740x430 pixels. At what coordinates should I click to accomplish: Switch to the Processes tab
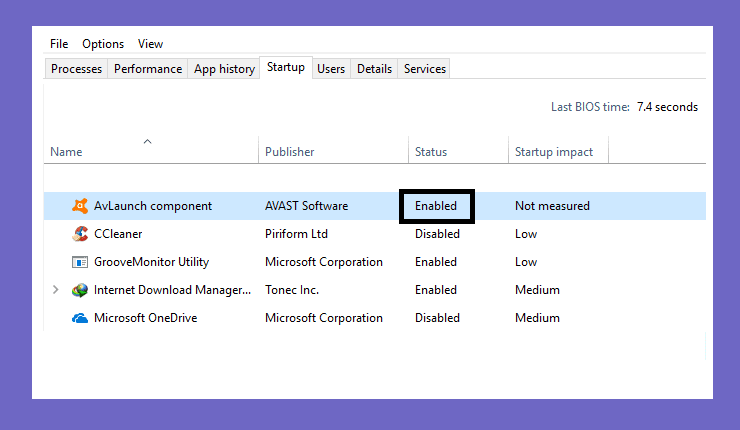pyautogui.click(x=76, y=69)
